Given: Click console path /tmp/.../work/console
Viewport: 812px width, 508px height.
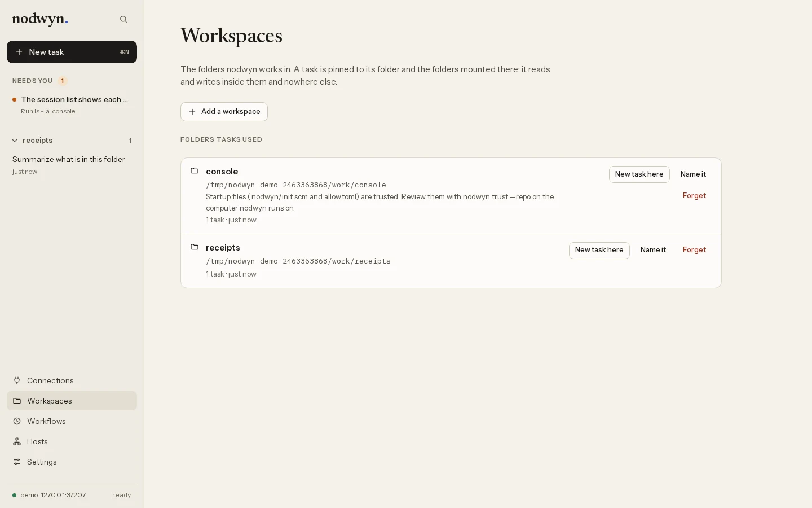Looking at the screenshot, I should 296,185.
